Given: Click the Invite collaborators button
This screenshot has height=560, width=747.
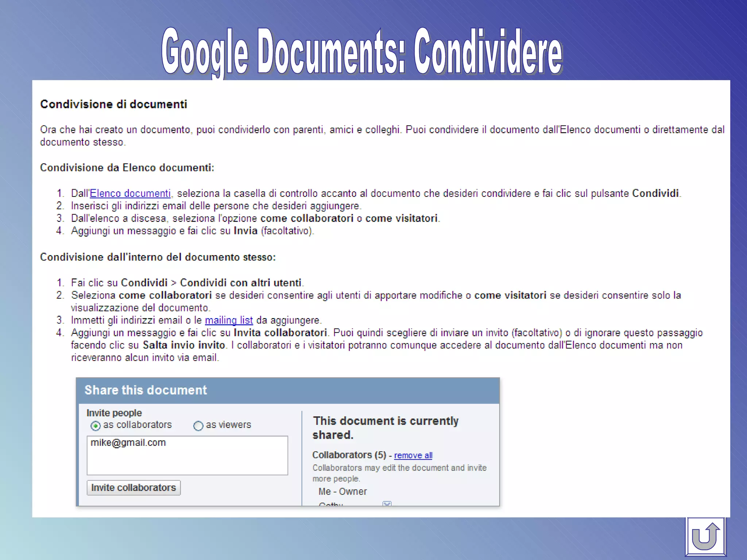Looking at the screenshot, I should (x=133, y=488).
